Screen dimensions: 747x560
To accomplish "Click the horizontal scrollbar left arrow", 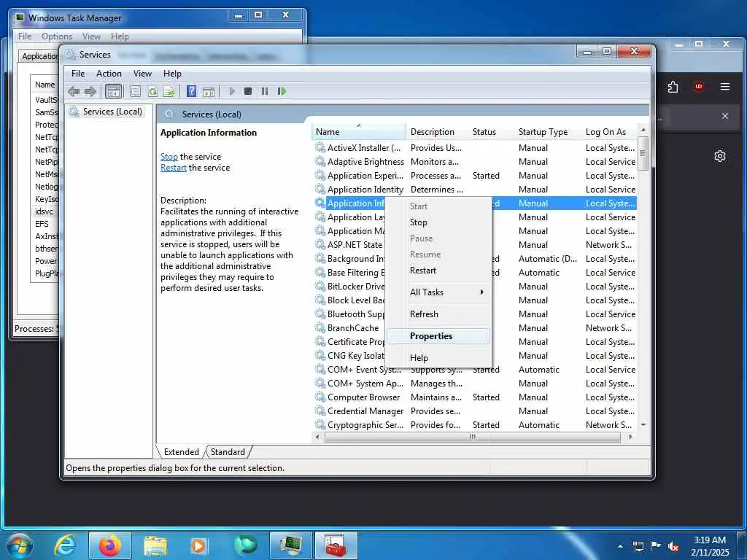I will (x=318, y=437).
